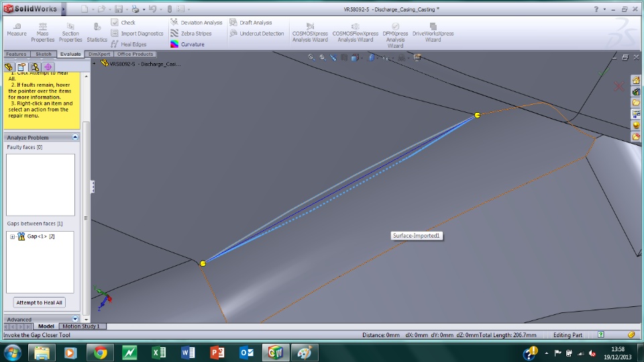Select Heal Edges tool
The image size is (644, 362).
129,44
